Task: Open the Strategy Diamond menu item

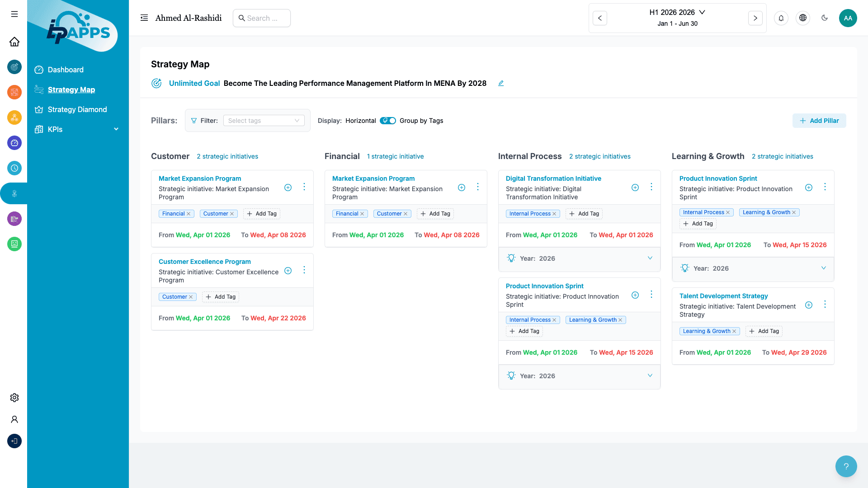Action: 77,109
